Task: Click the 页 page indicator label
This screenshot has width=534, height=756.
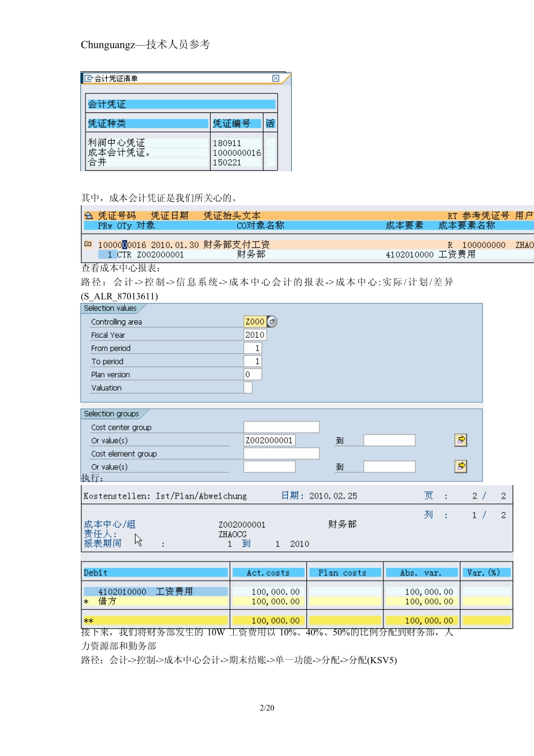Action: (429, 496)
